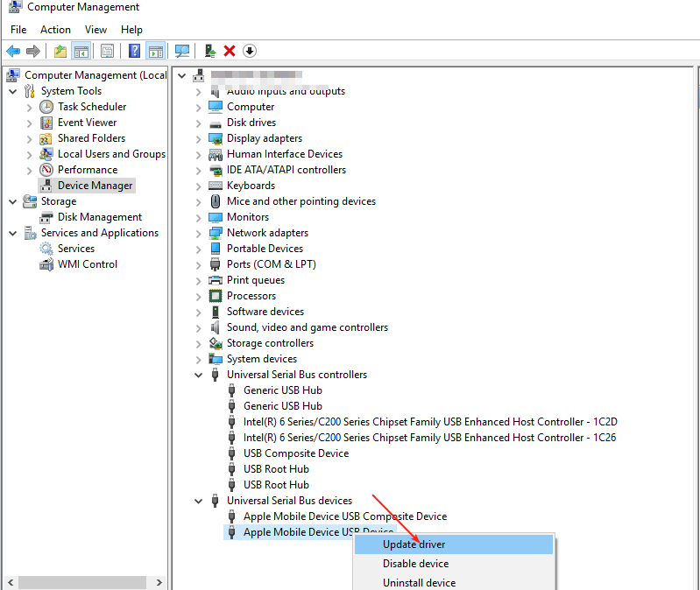700x590 pixels.
Task: Click the WMI Control icon
Action: (x=46, y=264)
